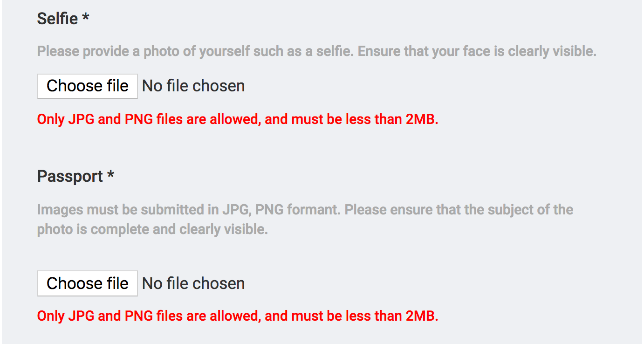Click the required asterisk beside Passport

(110, 176)
